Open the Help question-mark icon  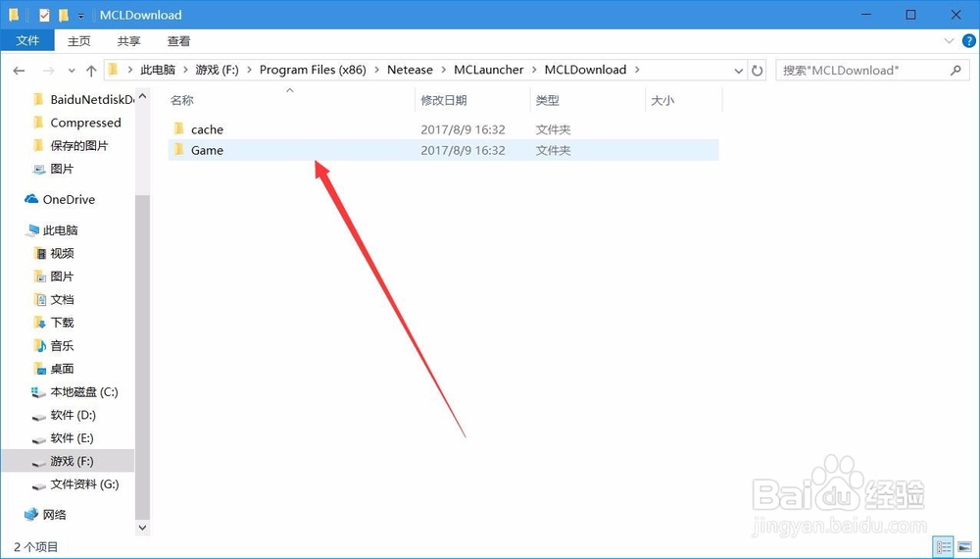pos(969,41)
